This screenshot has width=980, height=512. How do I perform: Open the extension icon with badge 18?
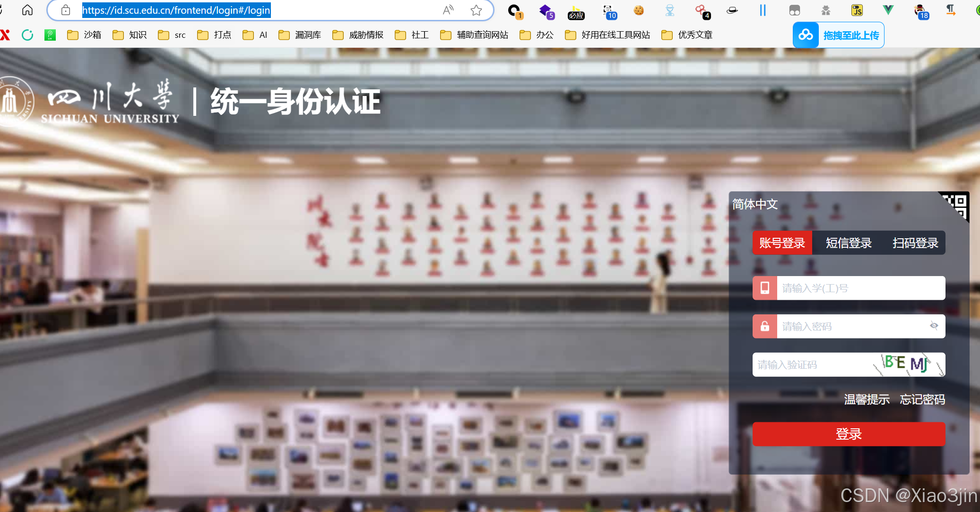[x=921, y=11]
